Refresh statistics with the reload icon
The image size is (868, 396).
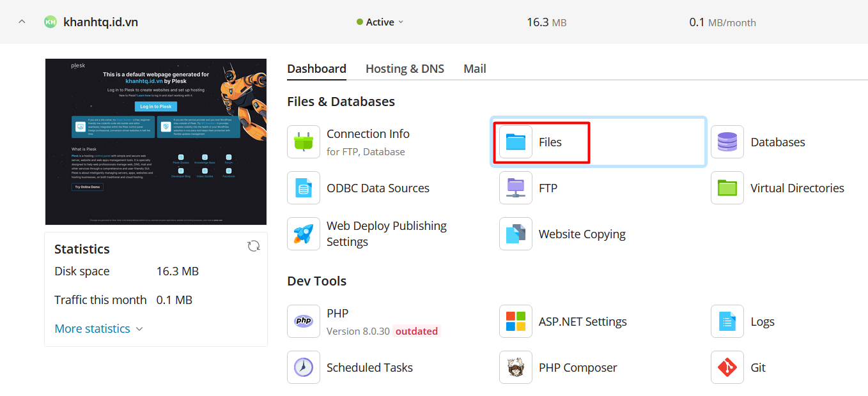(x=254, y=246)
